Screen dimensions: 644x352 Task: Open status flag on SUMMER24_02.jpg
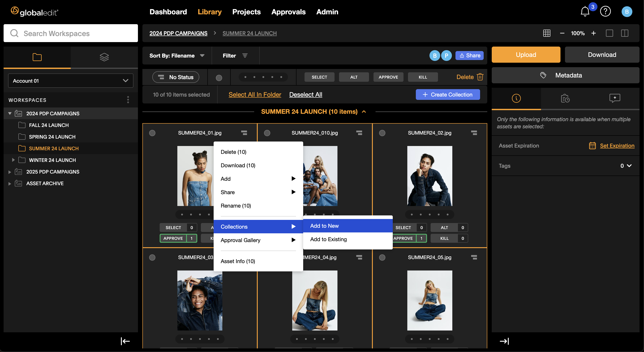click(474, 133)
